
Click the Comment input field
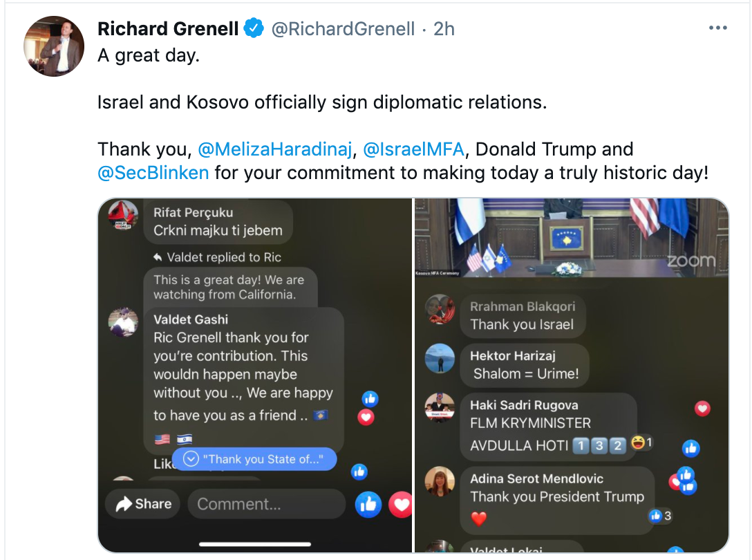266,504
